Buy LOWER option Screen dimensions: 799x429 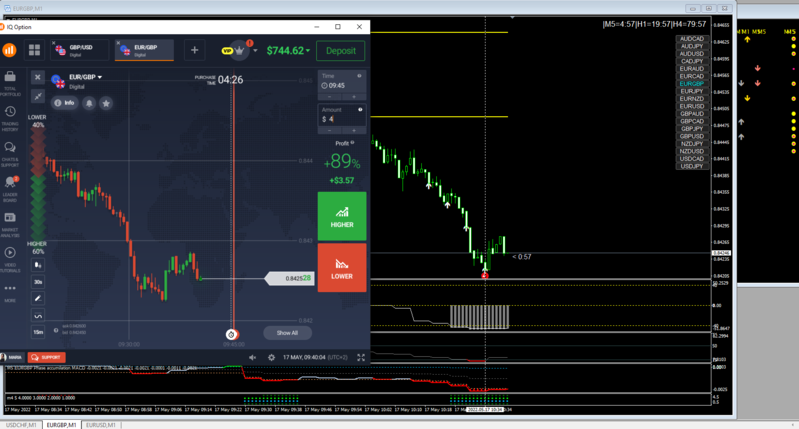pos(342,267)
